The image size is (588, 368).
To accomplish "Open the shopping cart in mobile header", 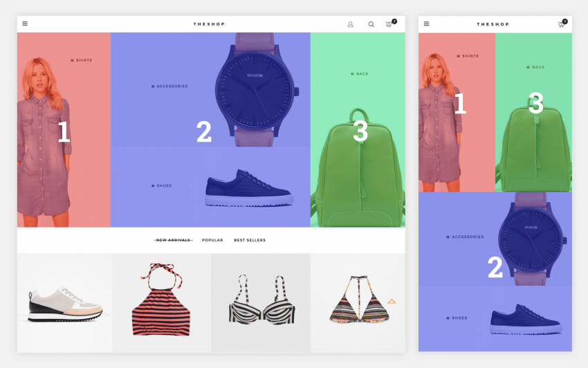I will point(561,24).
